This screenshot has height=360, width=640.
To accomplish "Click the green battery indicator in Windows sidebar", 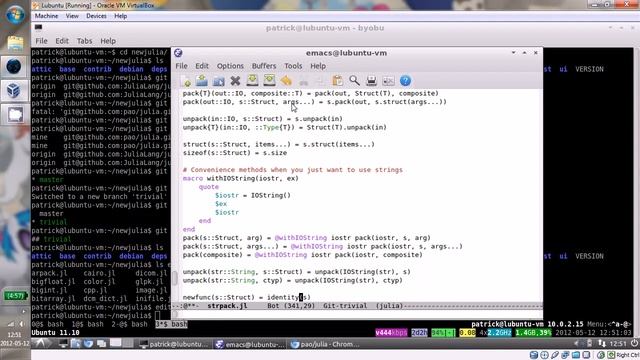I will pos(15,296).
